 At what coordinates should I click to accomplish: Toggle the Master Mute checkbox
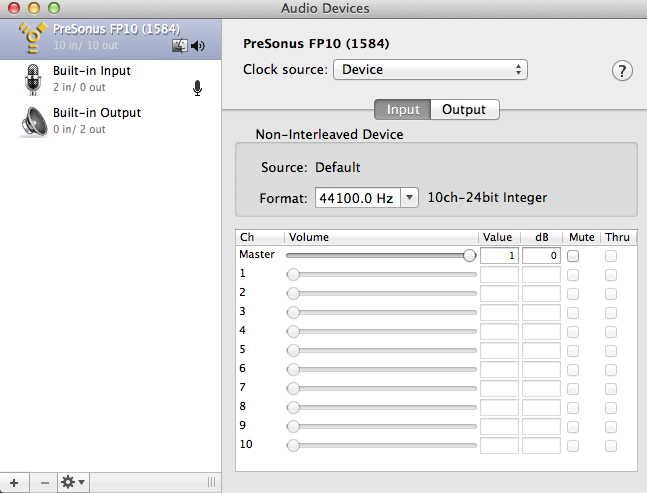[573, 256]
